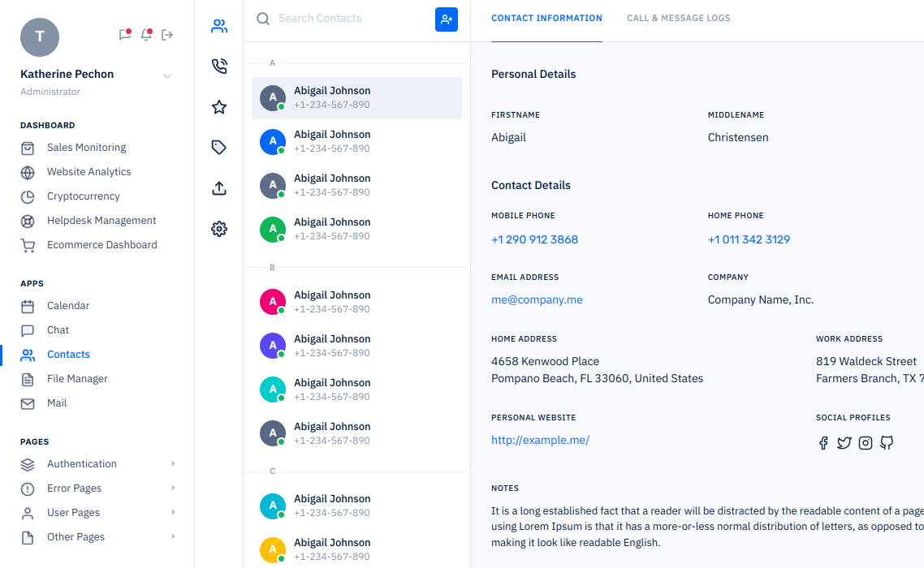This screenshot has width=924, height=568.
Task: Open the messages chat icon in header
Action: (x=124, y=35)
